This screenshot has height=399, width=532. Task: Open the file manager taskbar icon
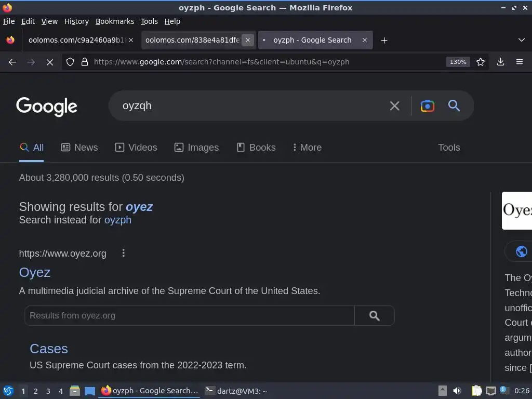click(x=75, y=391)
